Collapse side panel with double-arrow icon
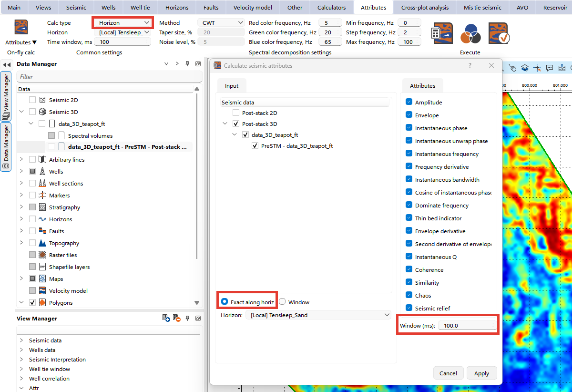 tap(7, 64)
